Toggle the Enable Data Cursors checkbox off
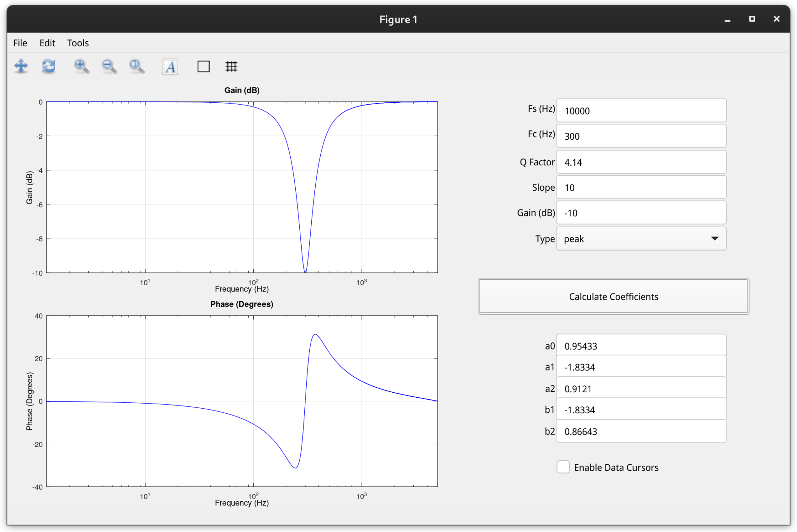Screen dimensions: 797x532 [563, 467]
